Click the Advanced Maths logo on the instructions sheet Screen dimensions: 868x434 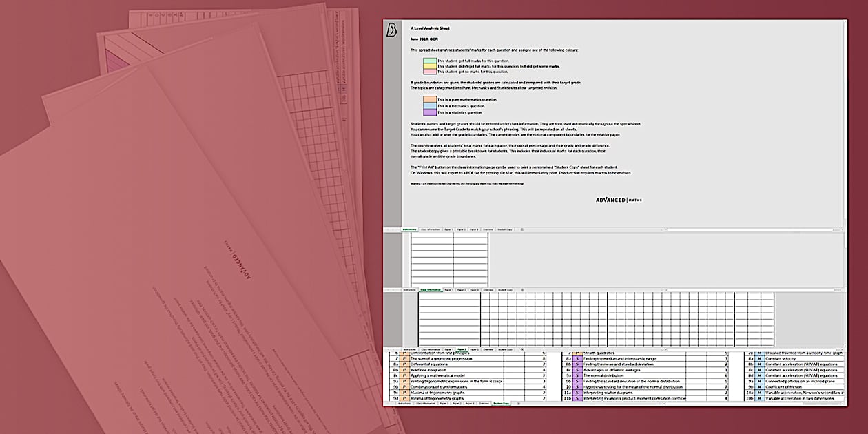point(619,200)
